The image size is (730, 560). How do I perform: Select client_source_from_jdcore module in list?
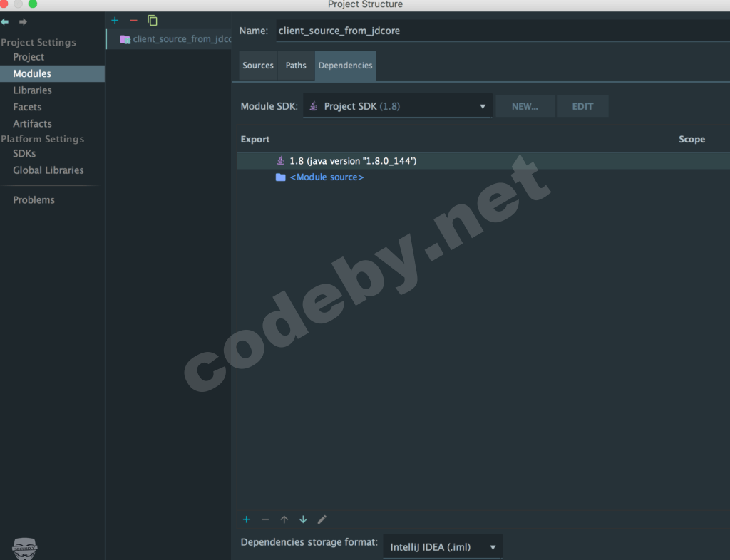click(x=170, y=39)
